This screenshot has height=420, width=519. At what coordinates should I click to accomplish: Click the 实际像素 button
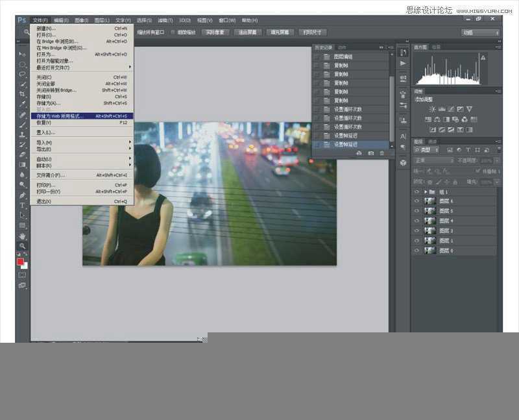(x=215, y=32)
